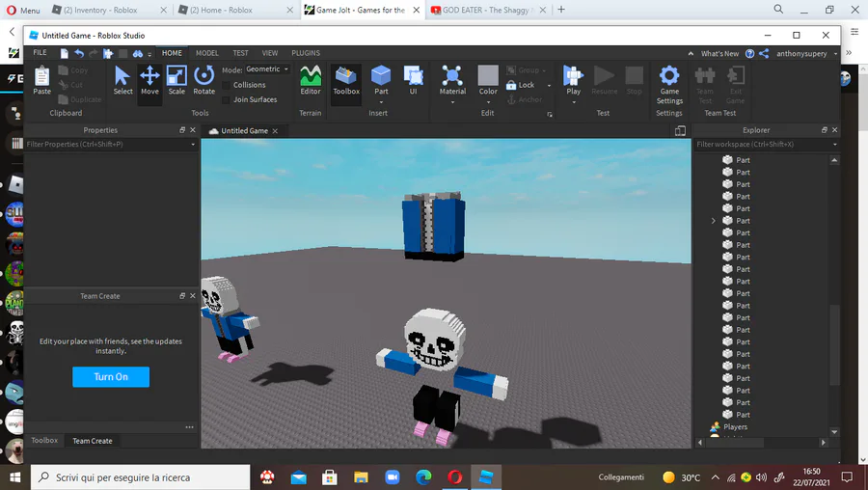
Task: Expand the Color dropdown arrow
Action: (x=488, y=102)
